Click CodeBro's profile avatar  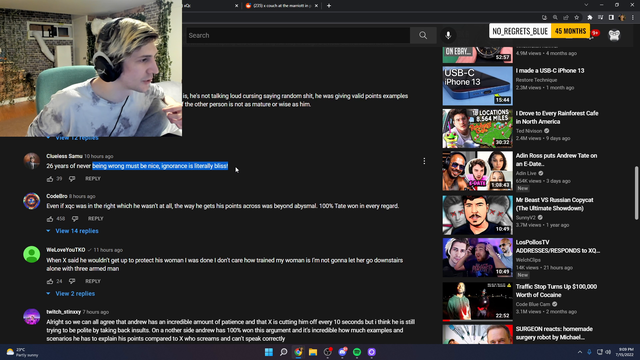tap(31, 201)
